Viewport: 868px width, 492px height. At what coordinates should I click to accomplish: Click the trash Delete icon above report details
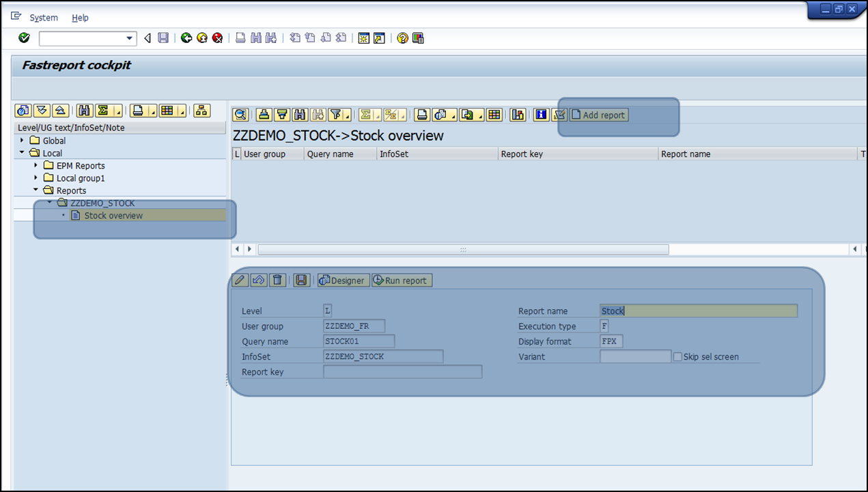(x=277, y=280)
